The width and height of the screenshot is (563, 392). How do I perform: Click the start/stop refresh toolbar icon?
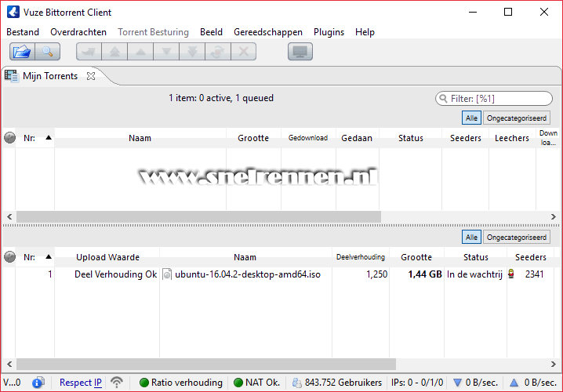[218, 52]
